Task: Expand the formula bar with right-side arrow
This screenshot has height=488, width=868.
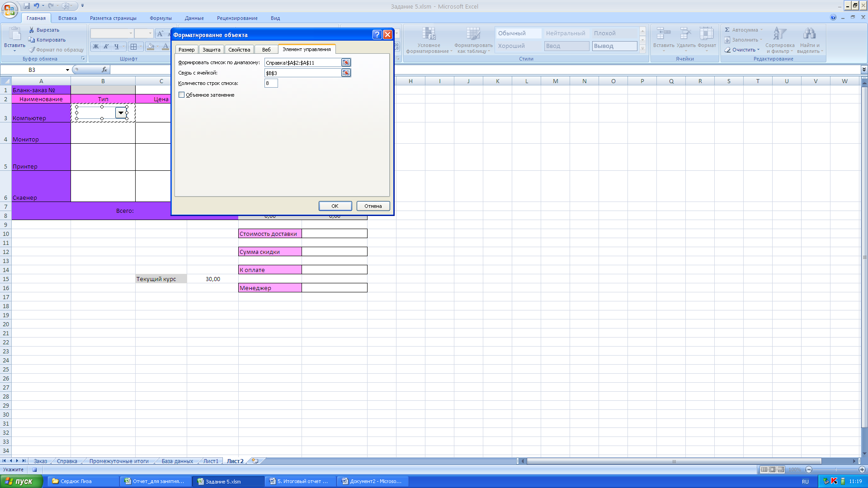Action: [864, 70]
